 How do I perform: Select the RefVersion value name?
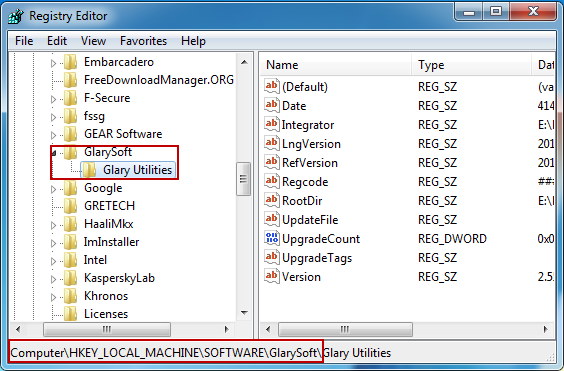tap(310, 163)
